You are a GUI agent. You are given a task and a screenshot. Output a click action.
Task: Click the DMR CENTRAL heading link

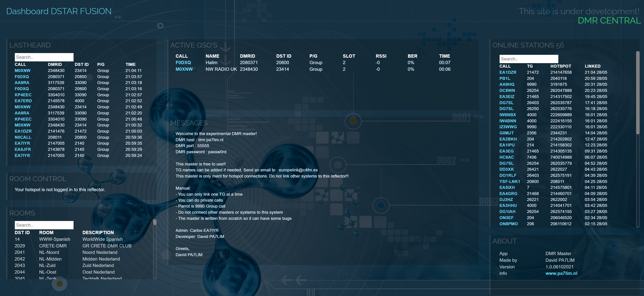pyautogui.click(x=609, y=21)
